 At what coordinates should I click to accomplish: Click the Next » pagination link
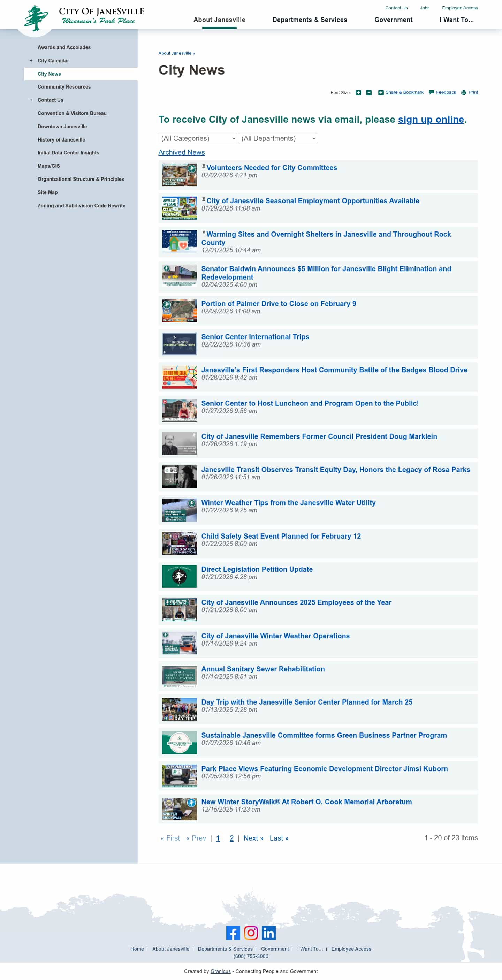[253, 838]
